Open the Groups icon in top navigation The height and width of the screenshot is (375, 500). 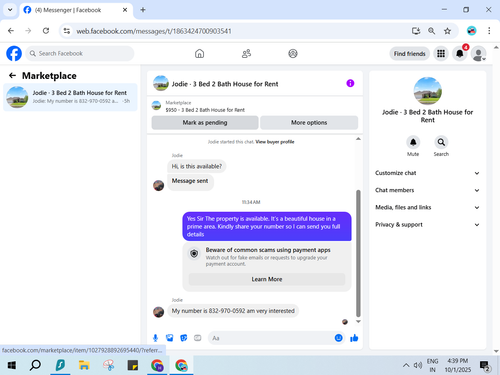pyautogui.click(x=293, y=53)
